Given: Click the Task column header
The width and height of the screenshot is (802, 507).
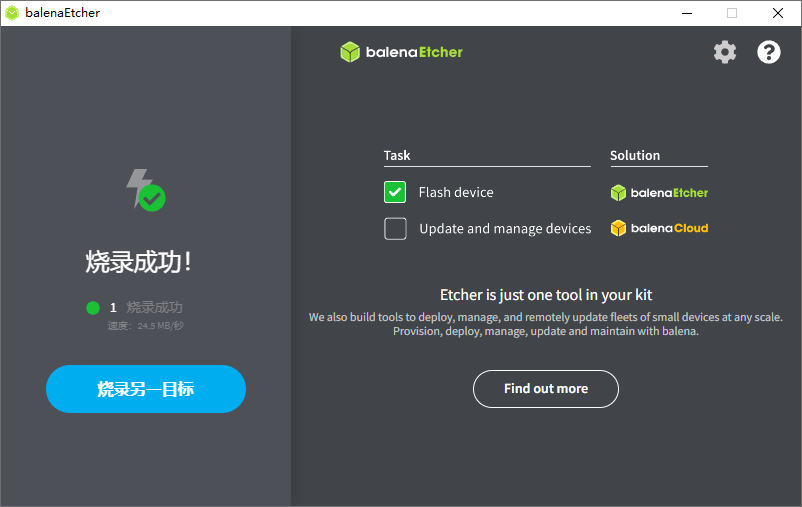Looking at the screenshot, I should tap(397, 156).
